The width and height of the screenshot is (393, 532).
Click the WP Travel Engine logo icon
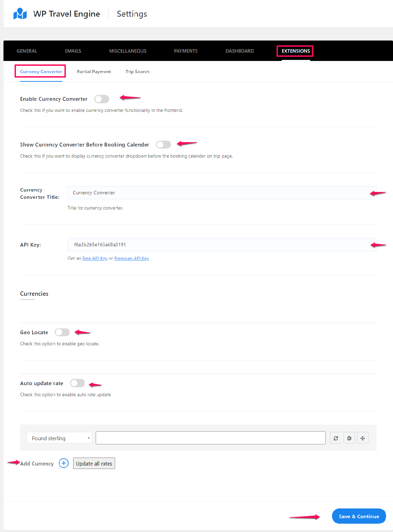click(20, 14)
